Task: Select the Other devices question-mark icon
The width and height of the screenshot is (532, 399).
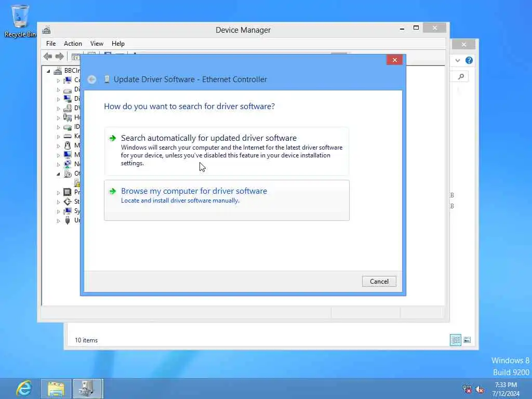Action: [68, 174]
